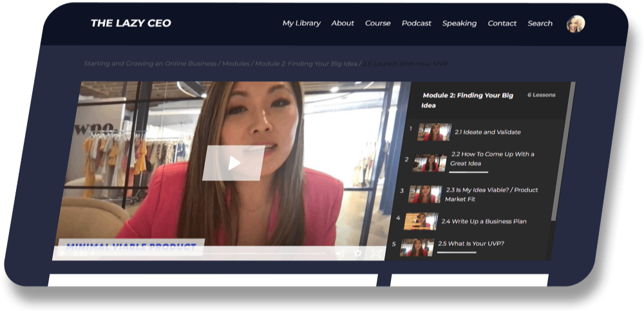Click thumbnail of lesson 2.5

(417, 247)
